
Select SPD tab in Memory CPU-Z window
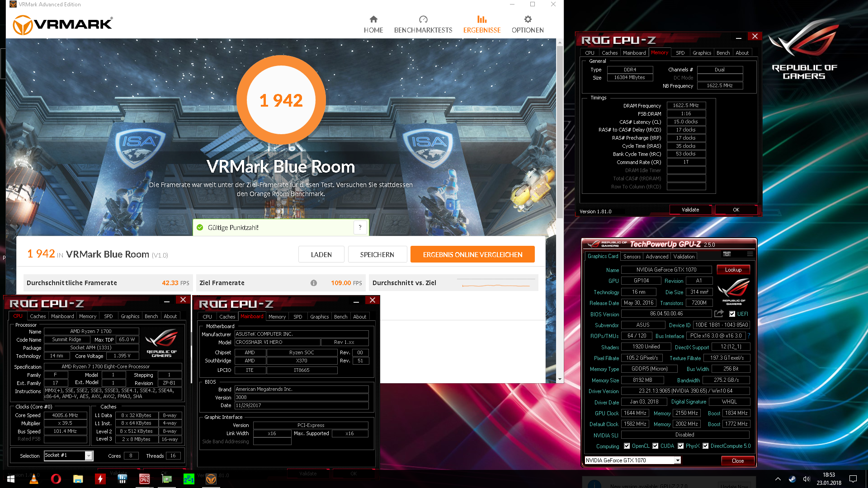pos(680,53)
